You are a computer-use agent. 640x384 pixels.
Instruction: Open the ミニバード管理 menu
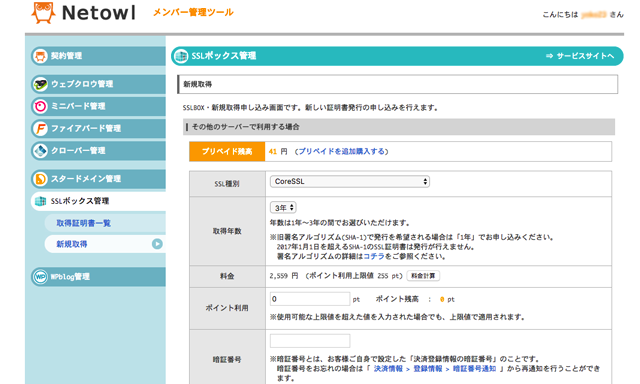pyautogui.click(x=98, y=106)
